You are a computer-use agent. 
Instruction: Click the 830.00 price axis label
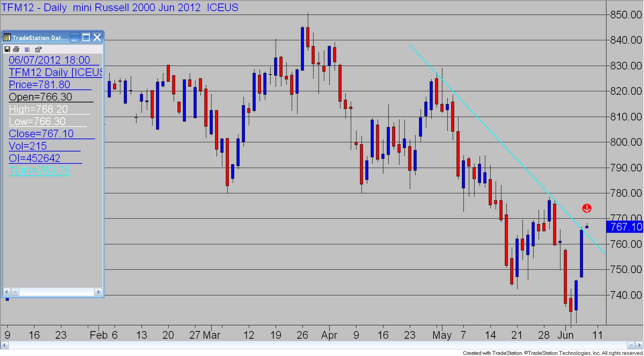pyautogui.click(x=626, y=66)
